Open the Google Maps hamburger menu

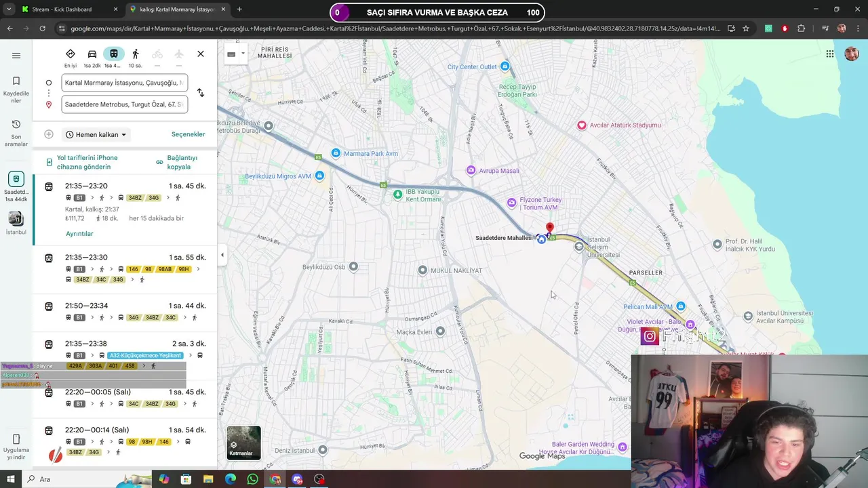[x=16, y=56]
